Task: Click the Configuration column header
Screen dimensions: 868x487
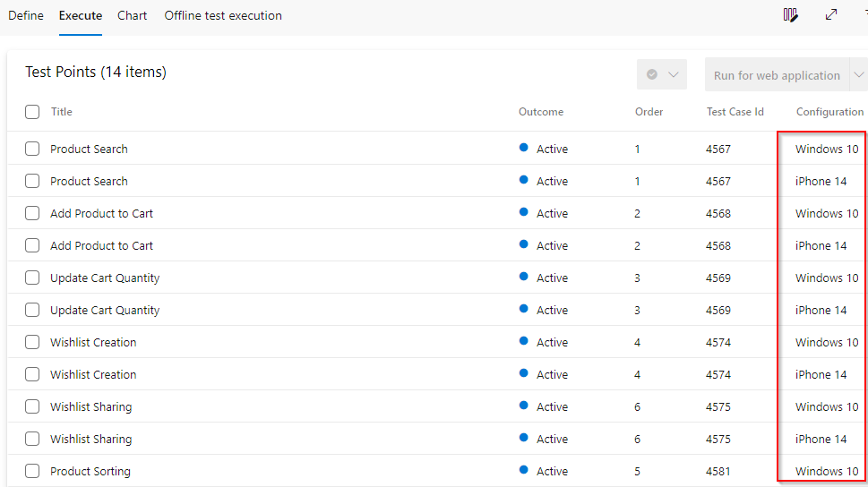Action: [x=829, y=112]
